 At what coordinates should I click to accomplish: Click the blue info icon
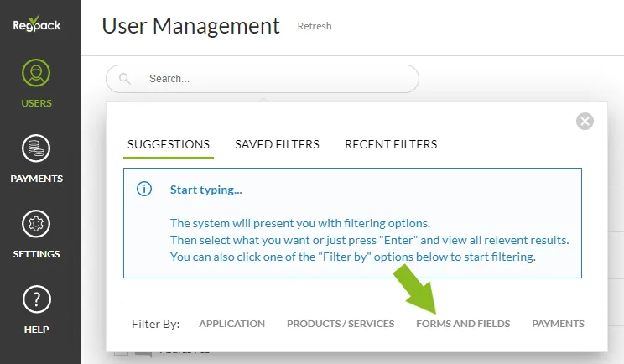point(144,189)
